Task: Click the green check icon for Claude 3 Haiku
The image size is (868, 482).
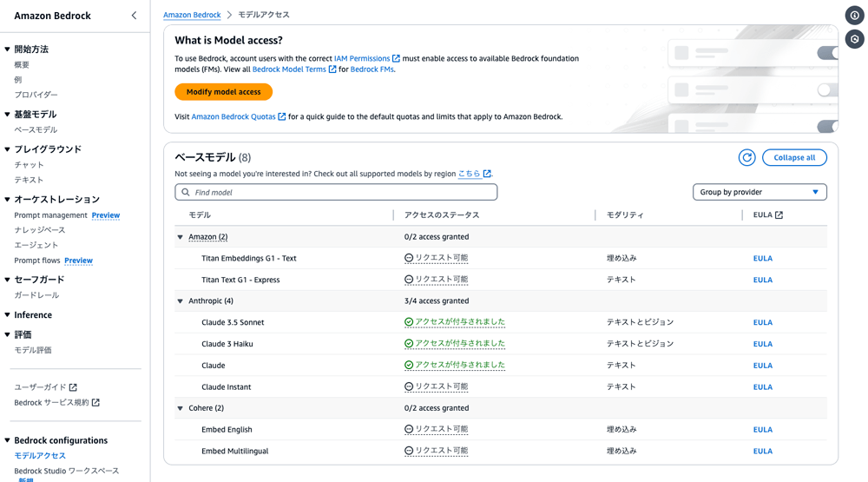Action: click(409, 344)
